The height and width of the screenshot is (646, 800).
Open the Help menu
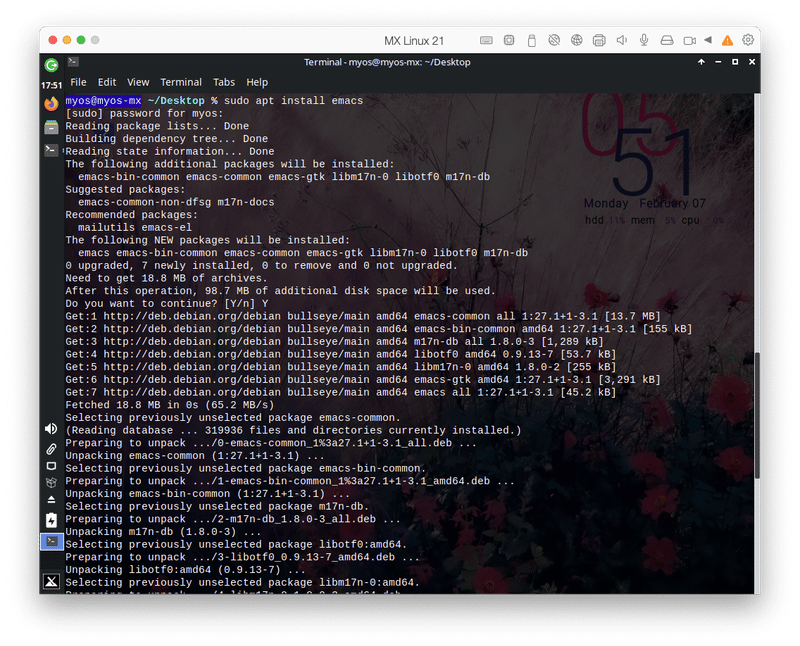tap(257, 82)
